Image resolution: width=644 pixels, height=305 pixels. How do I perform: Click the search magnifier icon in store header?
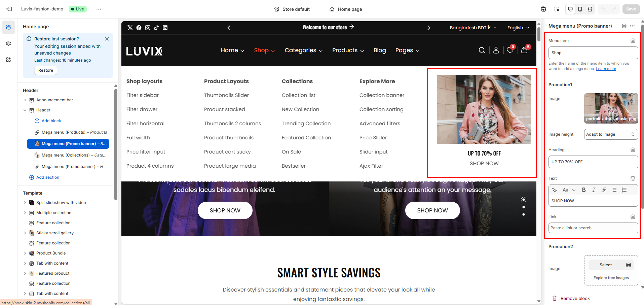pyautogui.click(x=482, y=50)
